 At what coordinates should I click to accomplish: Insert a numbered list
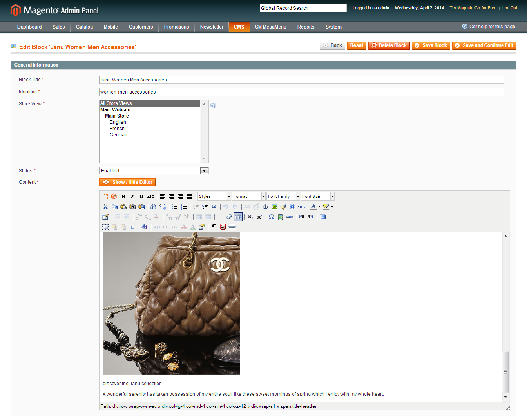point(183,206)
